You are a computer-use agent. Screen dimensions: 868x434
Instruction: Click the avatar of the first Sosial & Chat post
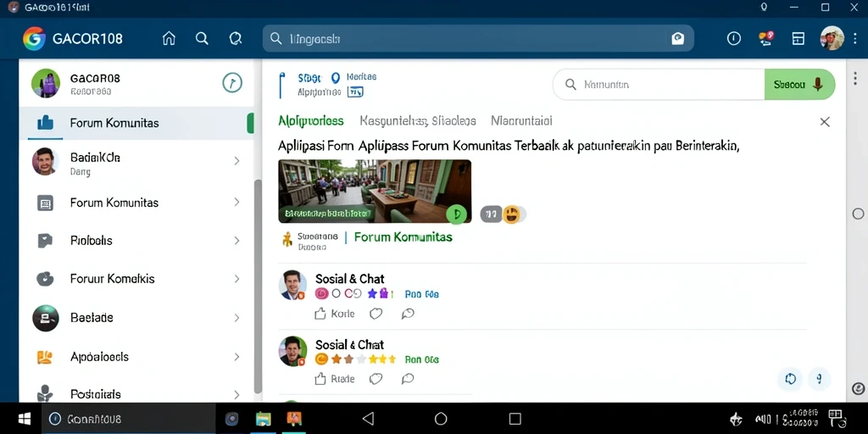[292, 285]
